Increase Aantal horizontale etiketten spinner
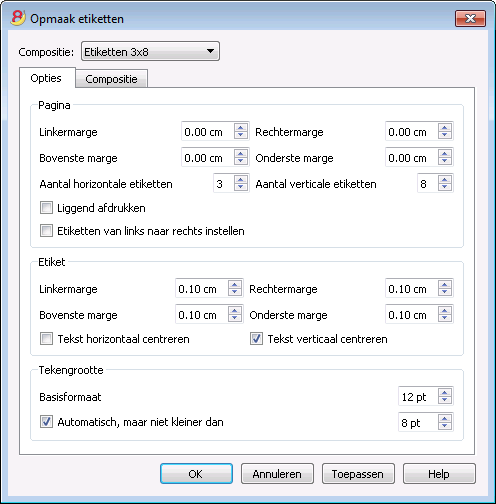The width and height of the screenshot is (496, 504). (x=241, y=180)
